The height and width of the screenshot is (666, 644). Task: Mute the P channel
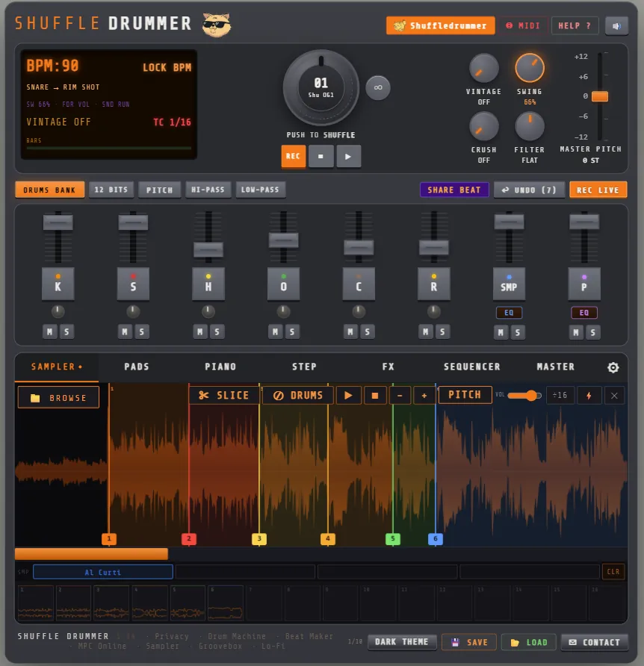(576, 332)
